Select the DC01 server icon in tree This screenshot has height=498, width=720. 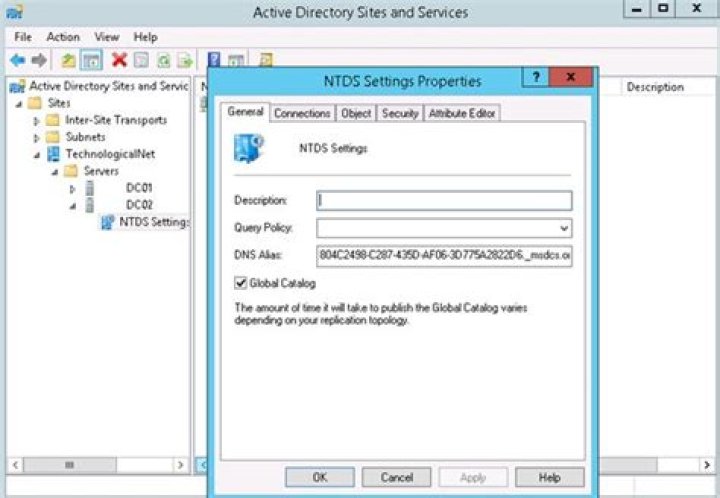[x=91, y=188]
